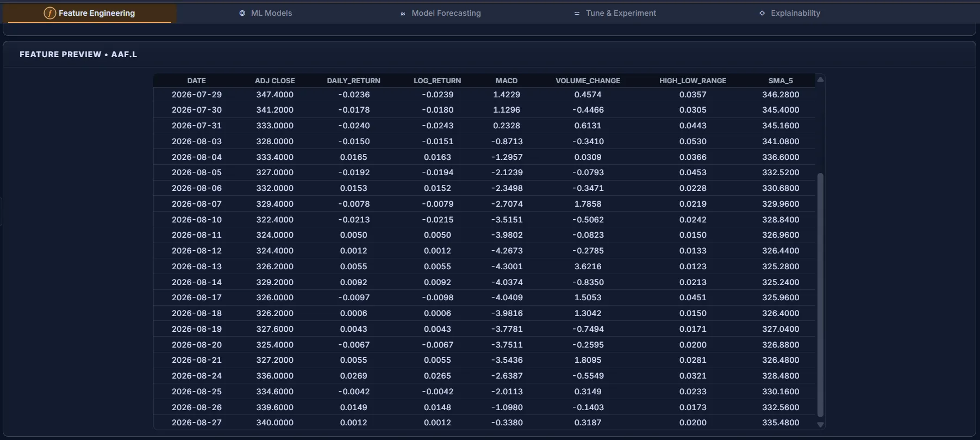Click the DATE column header
Viewport: 980px width, 440px height.
click(197, 80)
